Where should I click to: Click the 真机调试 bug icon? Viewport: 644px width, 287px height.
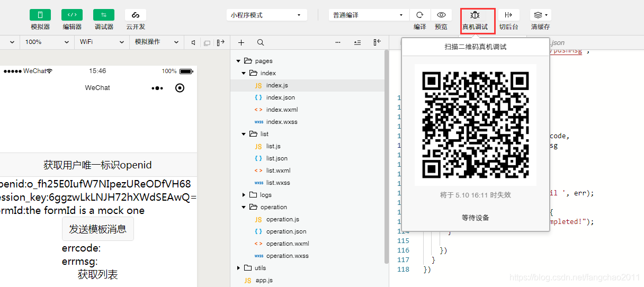pyautogui.click(x=475, y=15)
